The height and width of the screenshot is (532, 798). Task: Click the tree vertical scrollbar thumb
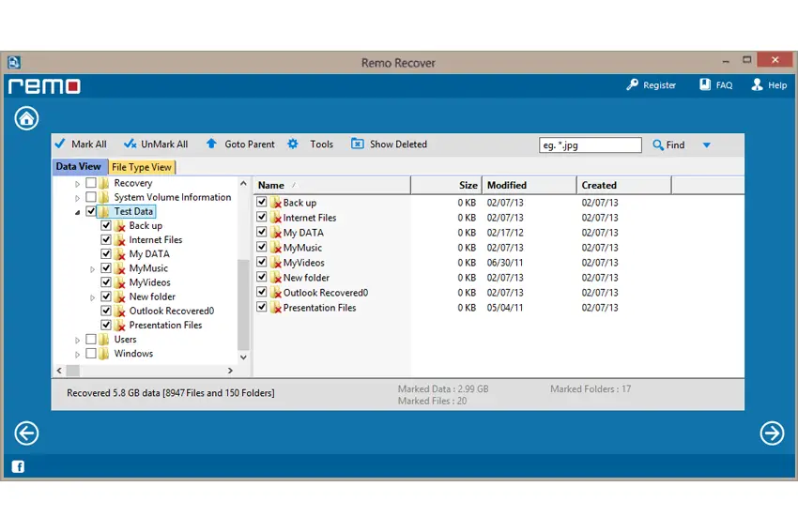243,305
